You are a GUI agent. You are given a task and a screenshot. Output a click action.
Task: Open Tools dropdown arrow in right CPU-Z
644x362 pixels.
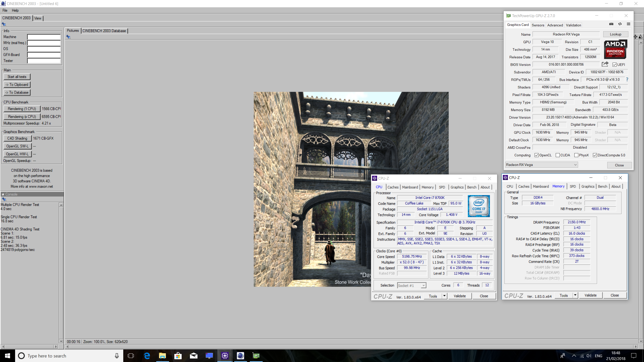pyautogui.click(x=575, y=295)
